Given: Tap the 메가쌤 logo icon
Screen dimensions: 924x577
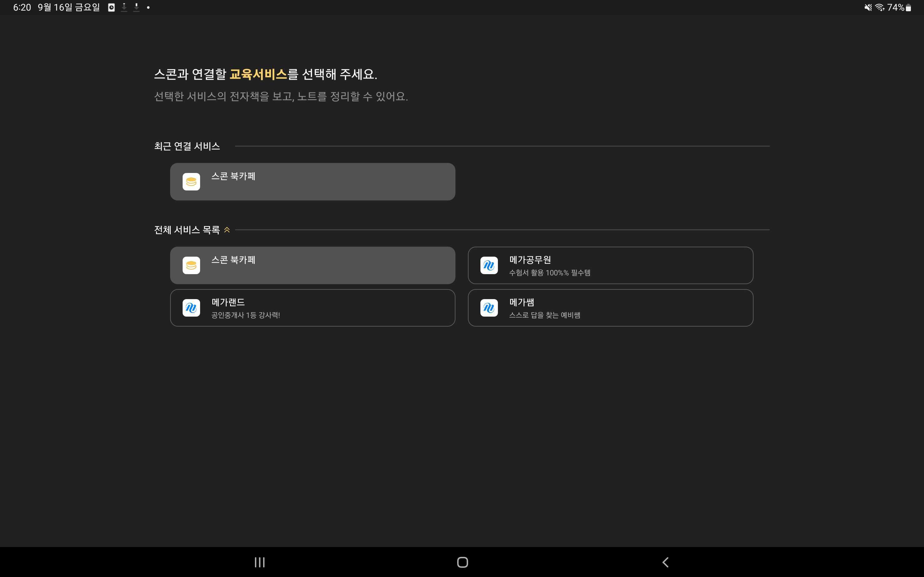Looking at the screenshot, I should click(489, 308).
